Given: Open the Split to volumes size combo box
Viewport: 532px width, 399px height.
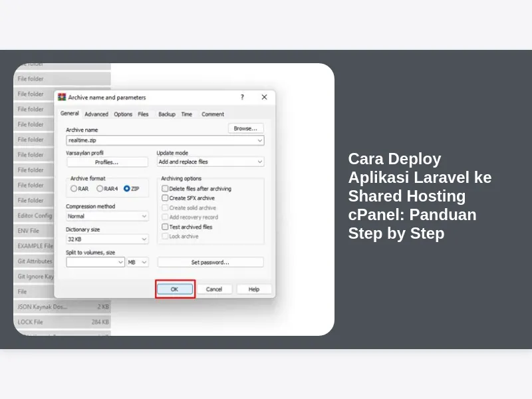Looking at the screenshot, I should click(95, 262).
